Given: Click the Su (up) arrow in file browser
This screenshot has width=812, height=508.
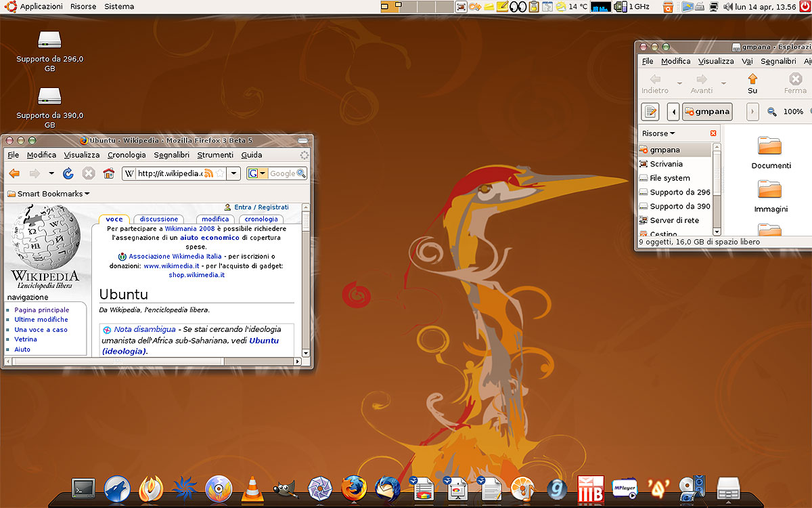Looking at the screenshot, I should tap(752, 84).
